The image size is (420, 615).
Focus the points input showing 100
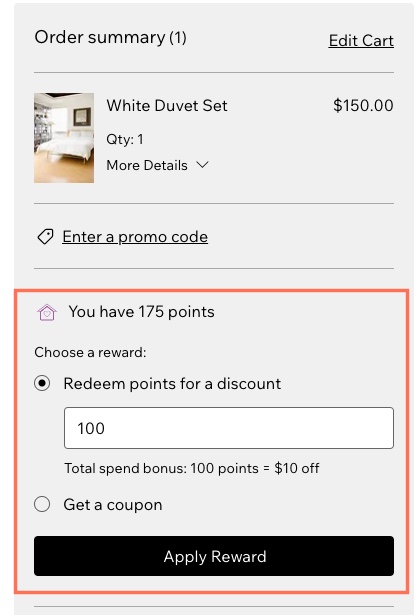[x=229, y=428]
